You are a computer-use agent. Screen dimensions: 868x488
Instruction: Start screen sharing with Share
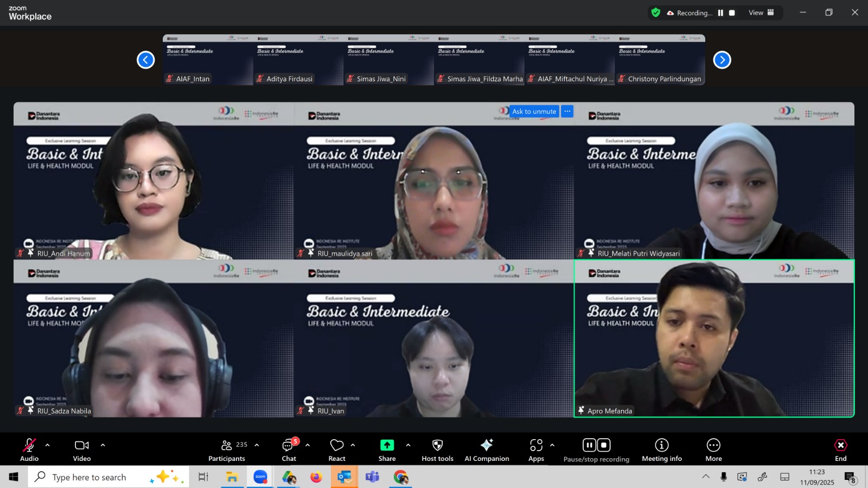click(387, 450)
